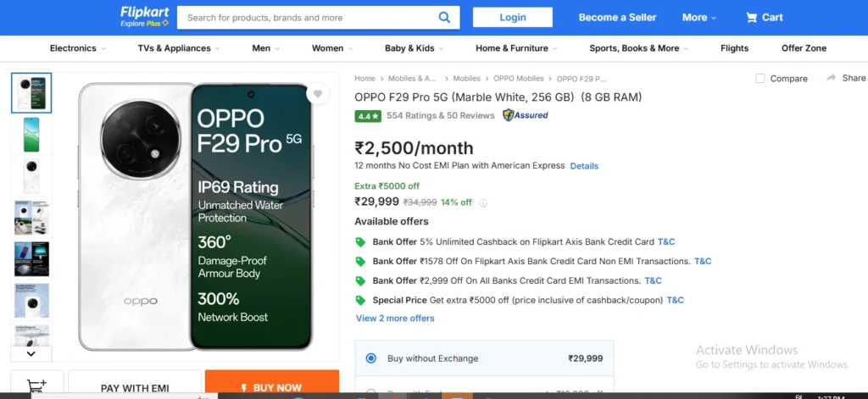Expand the Men category menu
The height and width of the screenshot is (399, 868).
point(265,48)
